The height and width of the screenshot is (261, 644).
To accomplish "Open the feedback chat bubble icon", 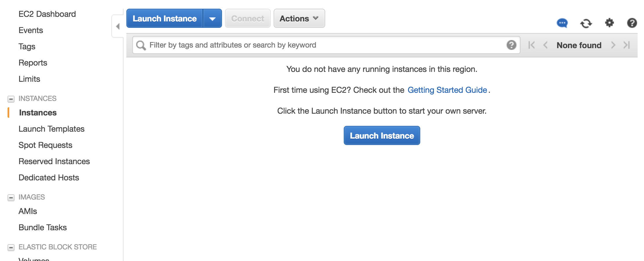I will click(562, 23).
